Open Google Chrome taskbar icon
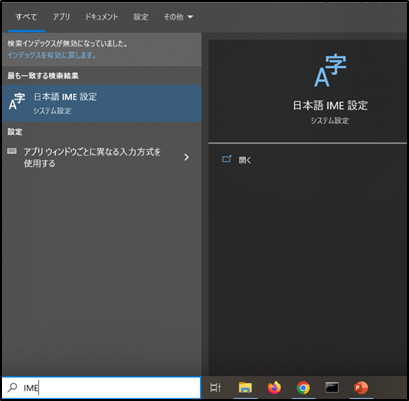Viewport: 409px width, 401px height. (303, 388)
